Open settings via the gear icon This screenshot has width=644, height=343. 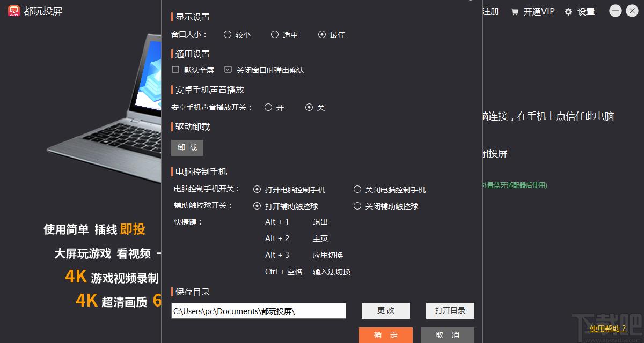tap(568, 12)
